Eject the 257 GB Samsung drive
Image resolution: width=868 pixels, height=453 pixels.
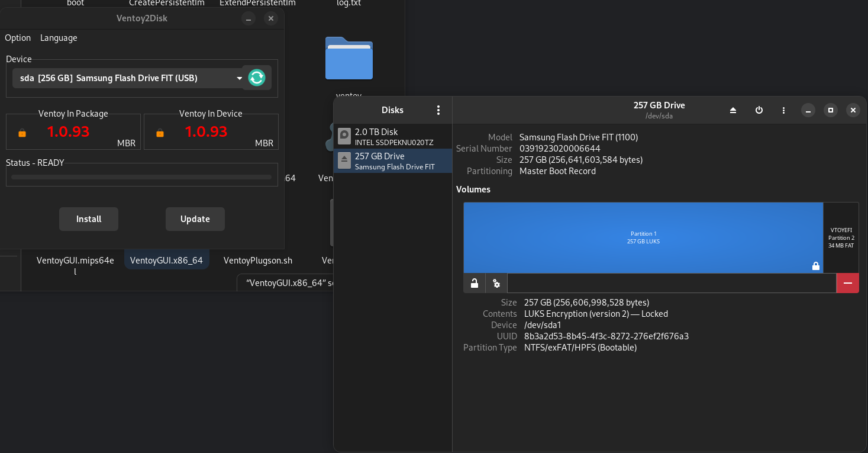(x=733, y=110)
